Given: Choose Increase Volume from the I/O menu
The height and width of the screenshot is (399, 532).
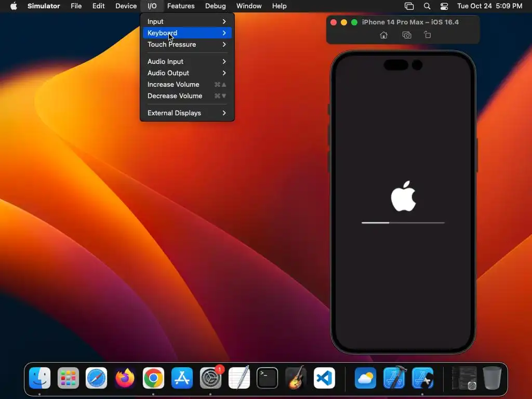Looking at the screenshot, I should coord(187,85).
